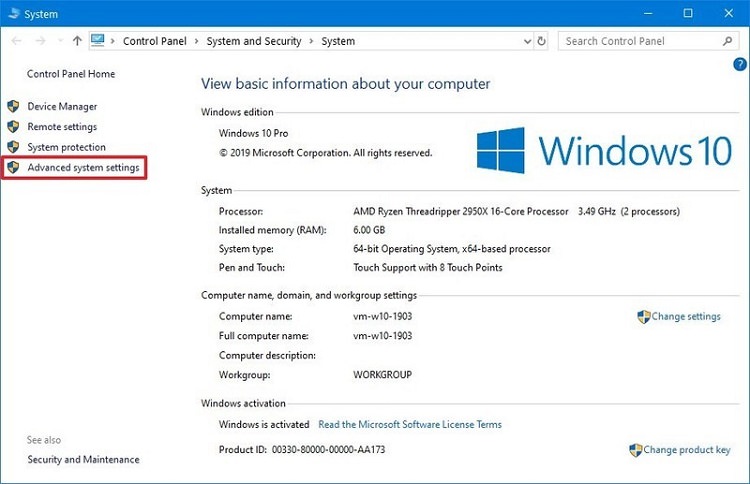Expand the chevron after System and Security
The height and width of the screenshot is (484, 750).
(x=312, y=42)
